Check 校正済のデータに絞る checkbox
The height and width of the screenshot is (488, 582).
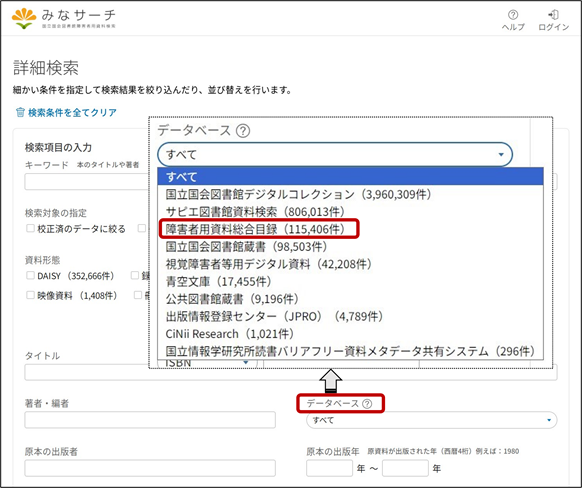30,228
